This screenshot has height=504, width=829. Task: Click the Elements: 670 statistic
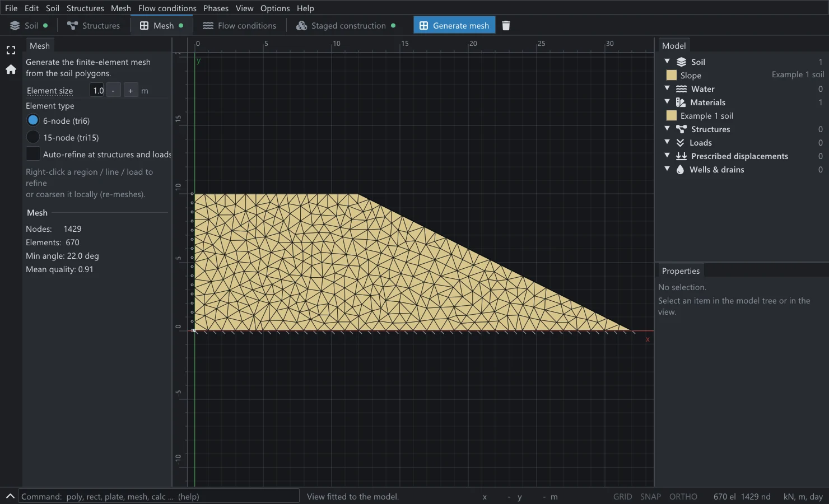(53, 242)
